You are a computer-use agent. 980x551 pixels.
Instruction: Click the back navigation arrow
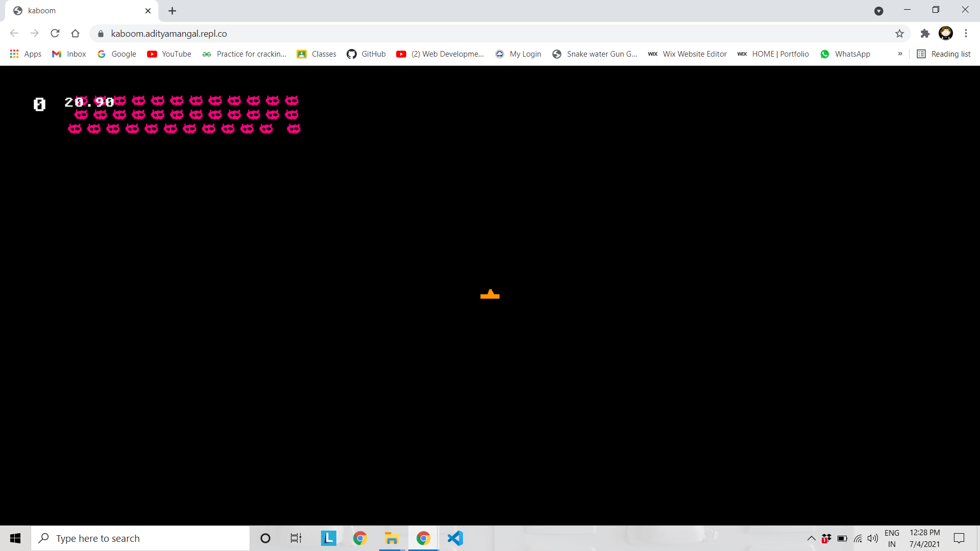14,33
